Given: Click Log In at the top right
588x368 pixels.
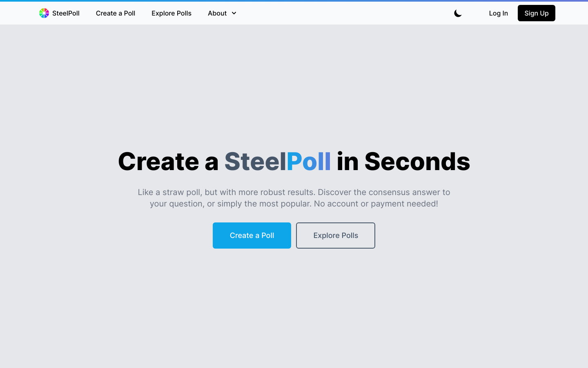Looking at the screenshot, I should (x=498, y=13).
